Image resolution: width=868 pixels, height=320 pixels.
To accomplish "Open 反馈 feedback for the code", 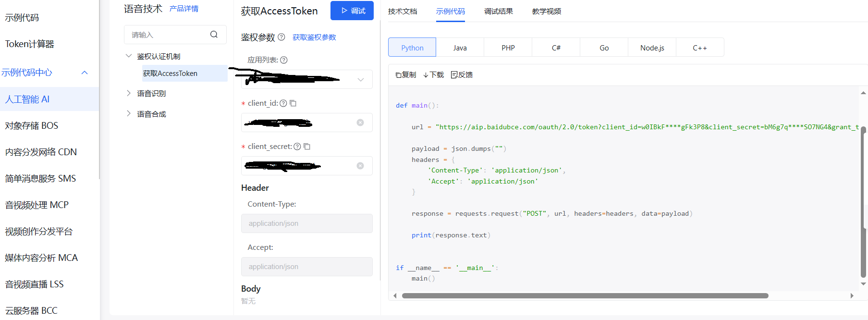I will pos(462,75).
